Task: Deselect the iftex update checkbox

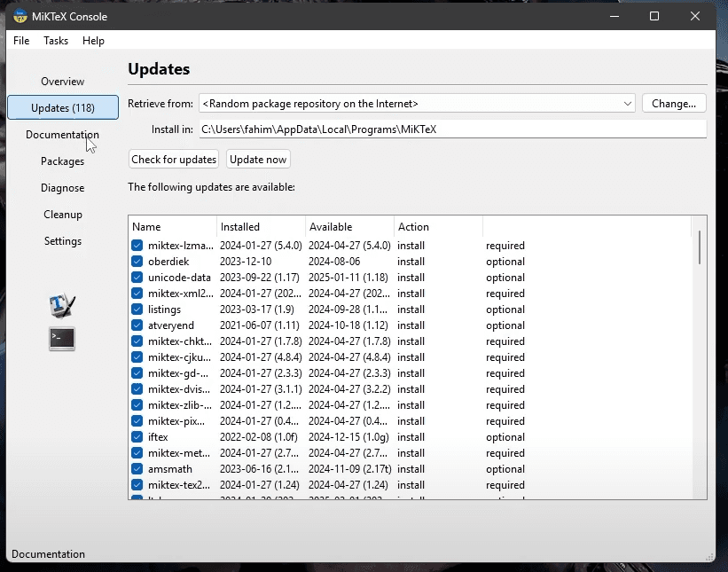Action: [137, 437]
